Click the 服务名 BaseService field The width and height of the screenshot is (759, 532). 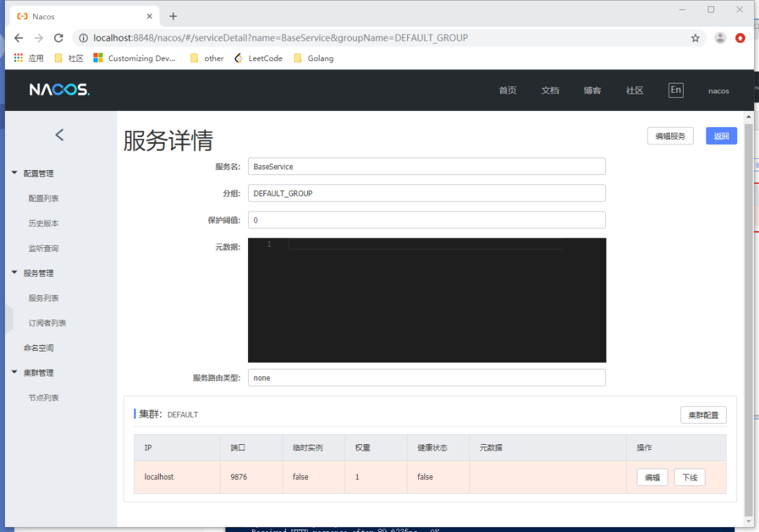point(427,167)
